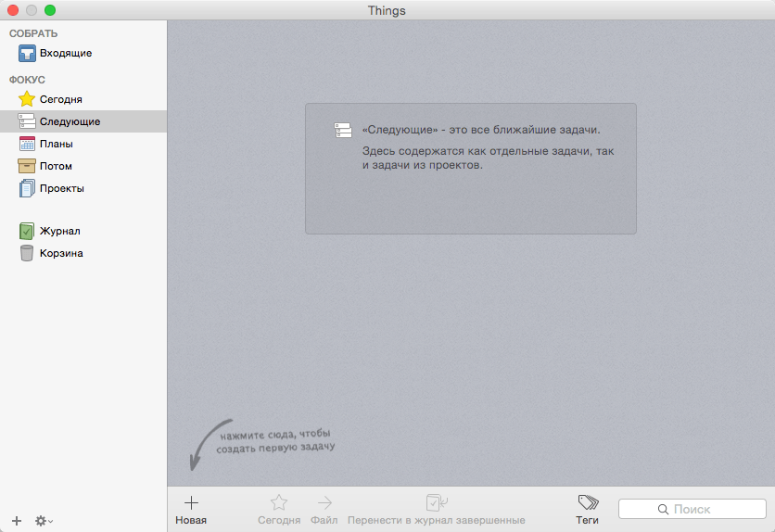The image size is (775, 532).
Task: Select the Входящие label in sidebar
Action: (x=66, y=54)
